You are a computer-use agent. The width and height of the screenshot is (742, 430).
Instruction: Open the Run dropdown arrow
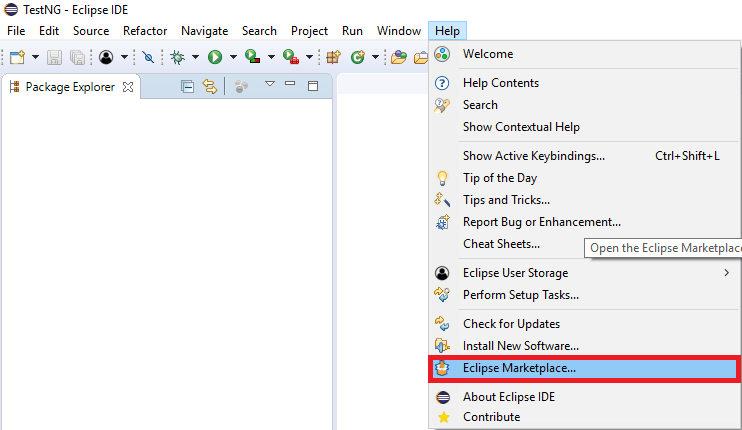(x=233, y=57)
